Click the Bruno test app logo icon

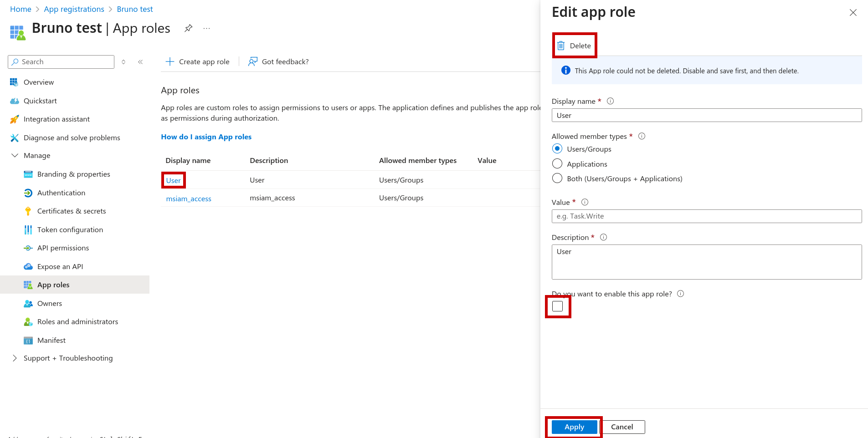click(x=17, y=33)
